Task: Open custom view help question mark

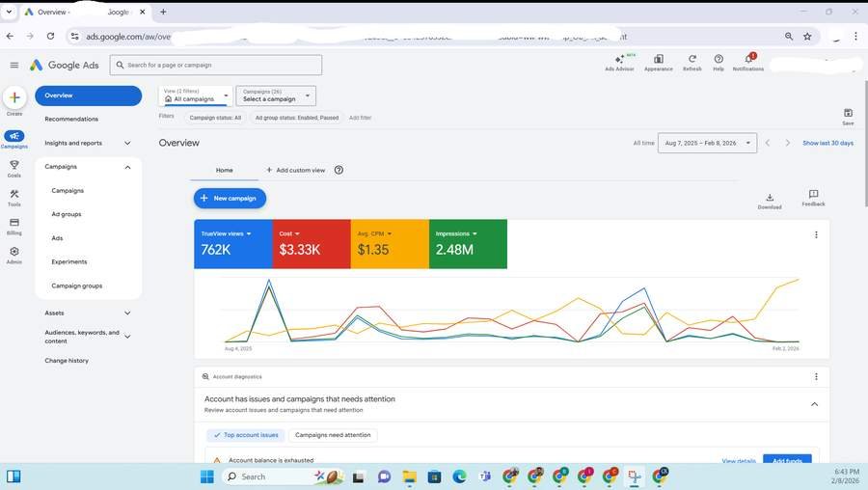Action: click(x=339, y=170)
